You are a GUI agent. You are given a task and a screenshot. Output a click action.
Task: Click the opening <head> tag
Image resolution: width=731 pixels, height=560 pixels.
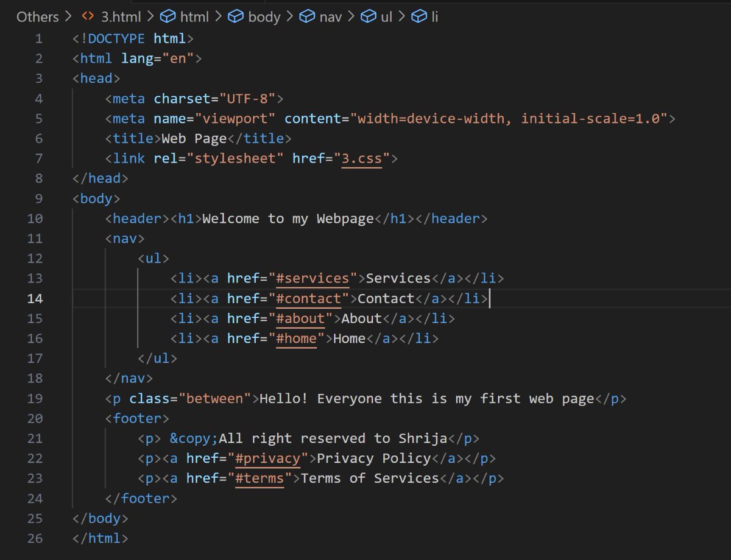97,79
